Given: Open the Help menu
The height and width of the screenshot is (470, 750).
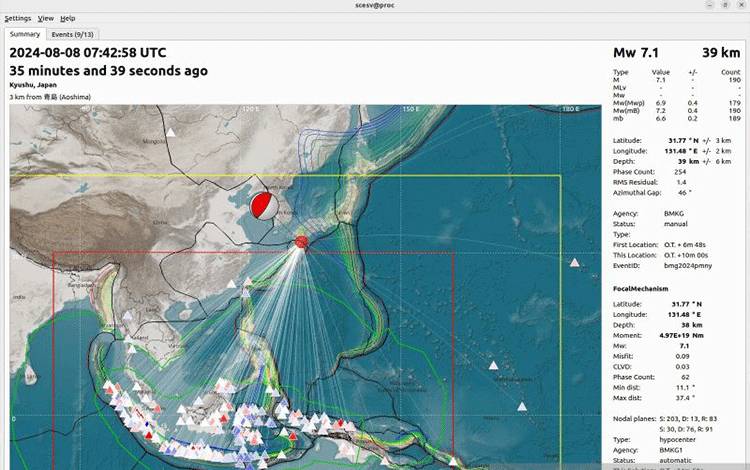Looking at the screenshot, I should coord(67,18).
